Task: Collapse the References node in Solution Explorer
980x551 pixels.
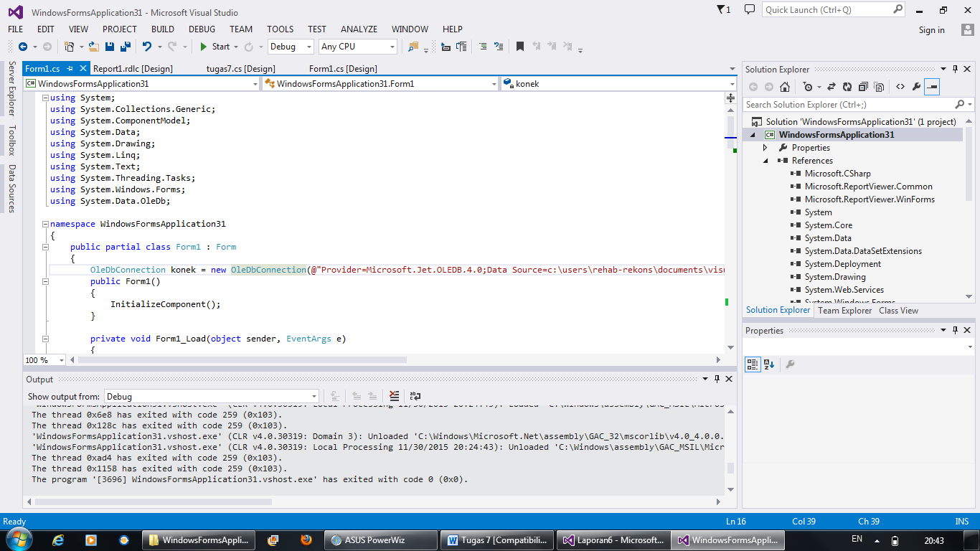Action: (x=765, y=161)
